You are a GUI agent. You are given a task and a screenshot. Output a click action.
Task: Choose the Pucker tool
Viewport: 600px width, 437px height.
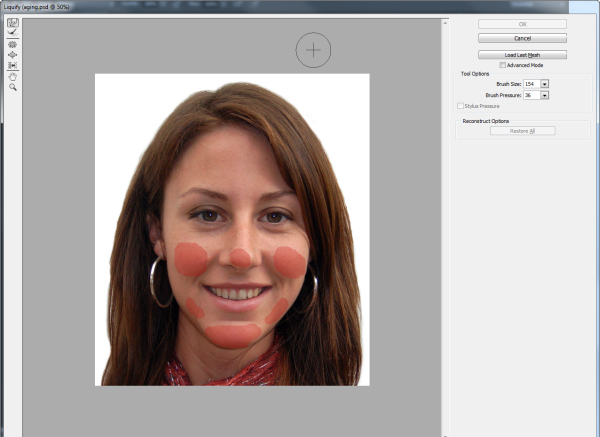tap(13, 45)
